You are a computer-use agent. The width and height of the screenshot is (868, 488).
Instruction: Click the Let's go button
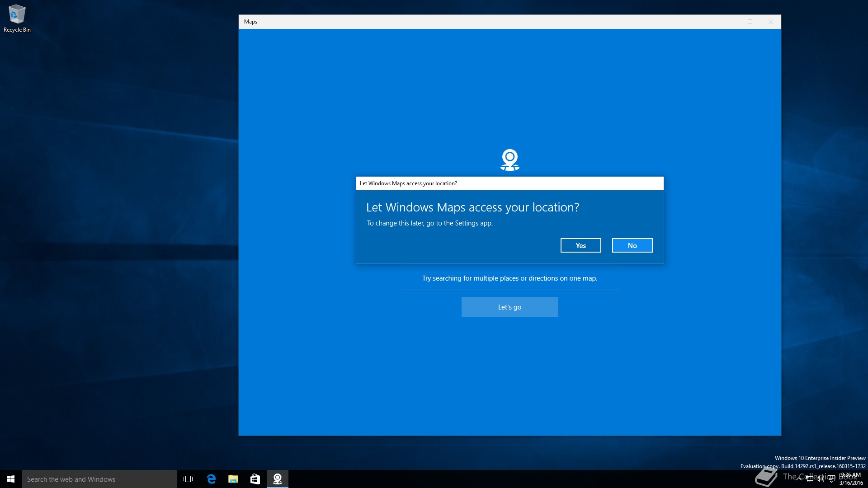pyautogui.click(x=509, y=307)
